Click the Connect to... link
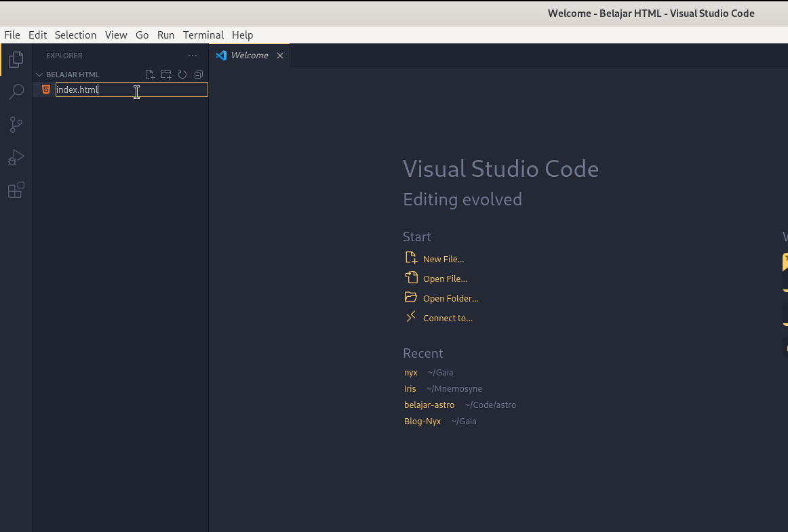788x532 pixels. tap(448, 318)
